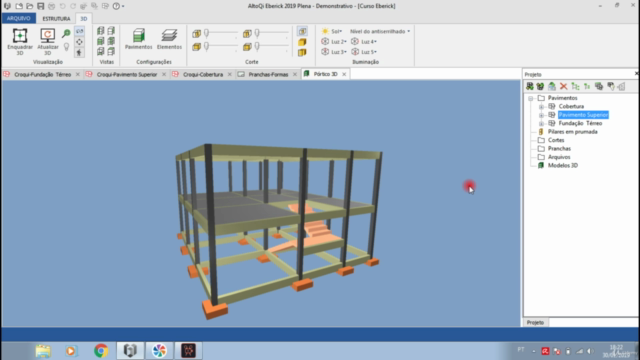This screenshot has height=360, width=640.
Task: Close the Pranchas-Formas tab
Action: (x=295, y=74)
